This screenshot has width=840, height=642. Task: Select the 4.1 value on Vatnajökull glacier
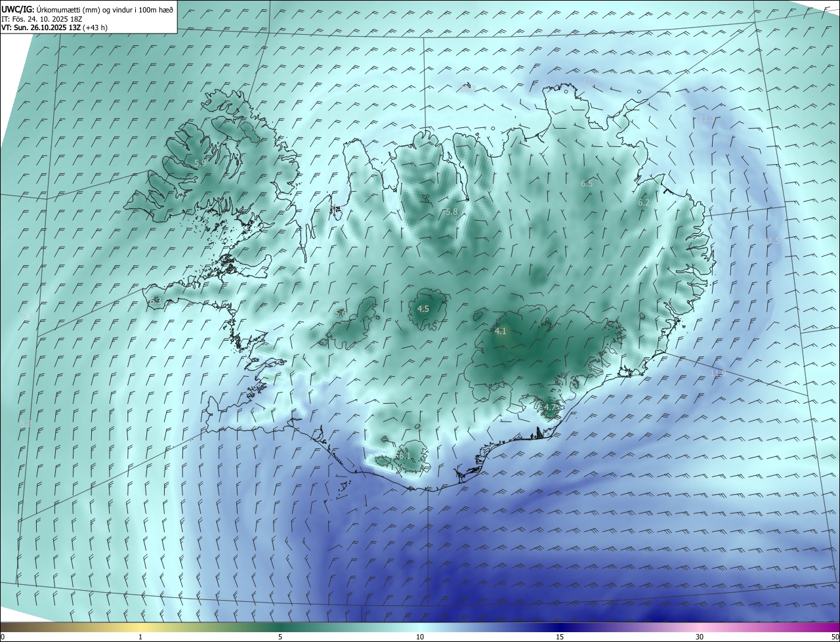501,332
